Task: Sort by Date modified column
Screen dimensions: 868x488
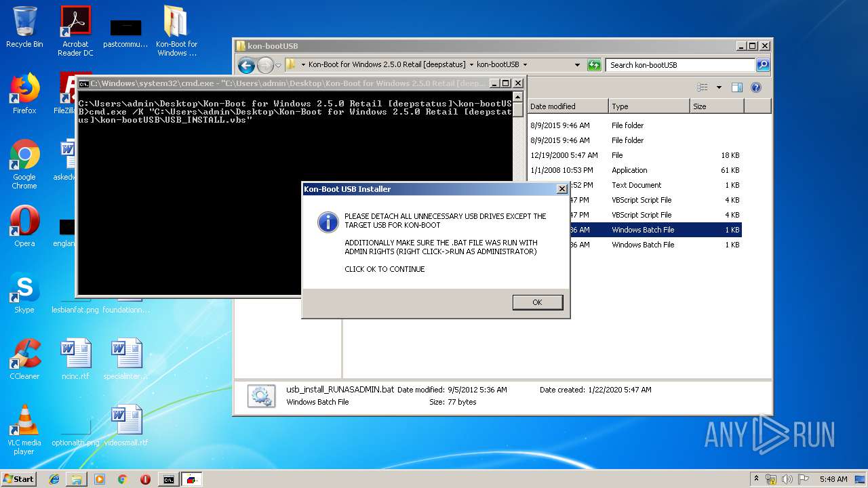Action: (x=568, y=106)
